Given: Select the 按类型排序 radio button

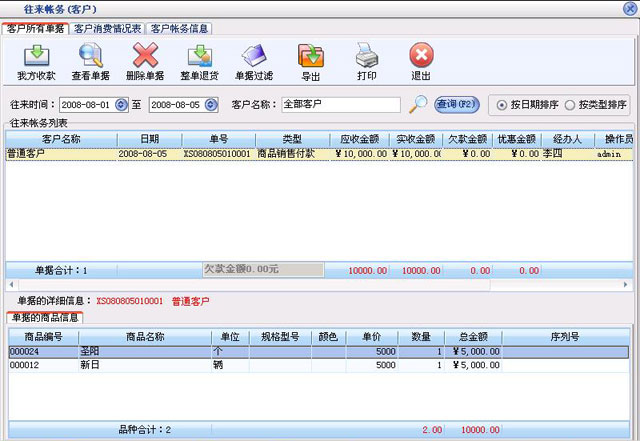Looking at the screenshot, I should (570, 104).
